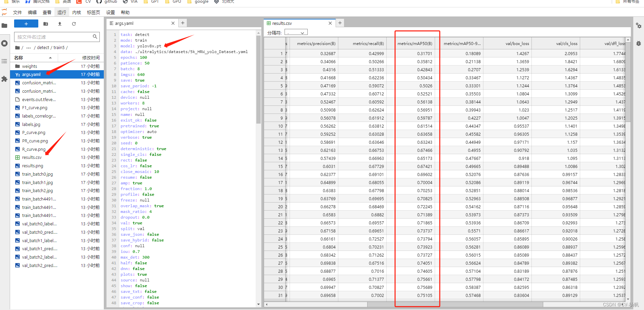Open the table of contents sidebar icon

point(4,61)
